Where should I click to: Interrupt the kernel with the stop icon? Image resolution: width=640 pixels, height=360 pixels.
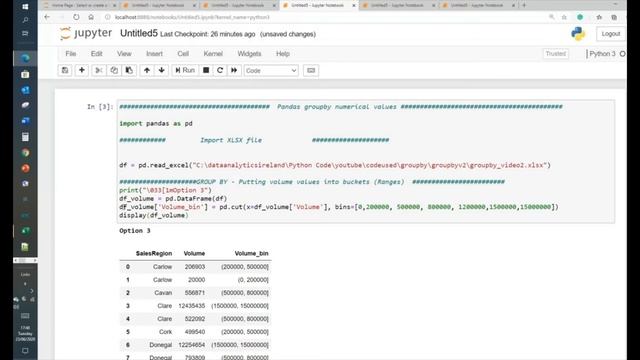coord(206,70)
